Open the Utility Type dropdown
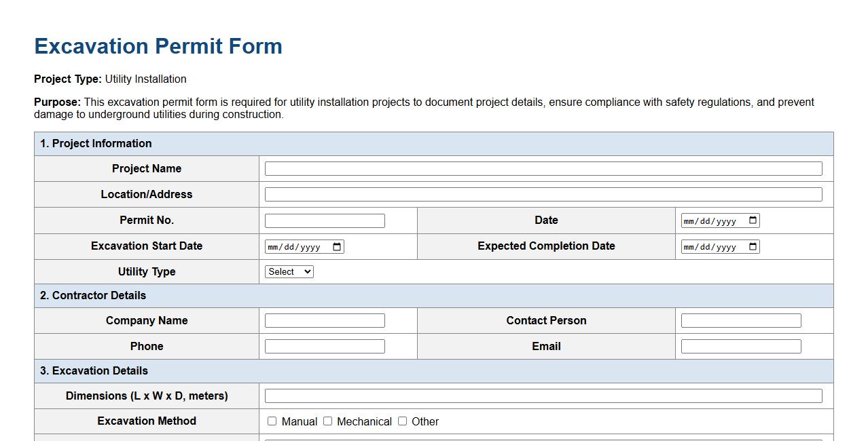Screen dimensions: 868x441 coord(289,271)
